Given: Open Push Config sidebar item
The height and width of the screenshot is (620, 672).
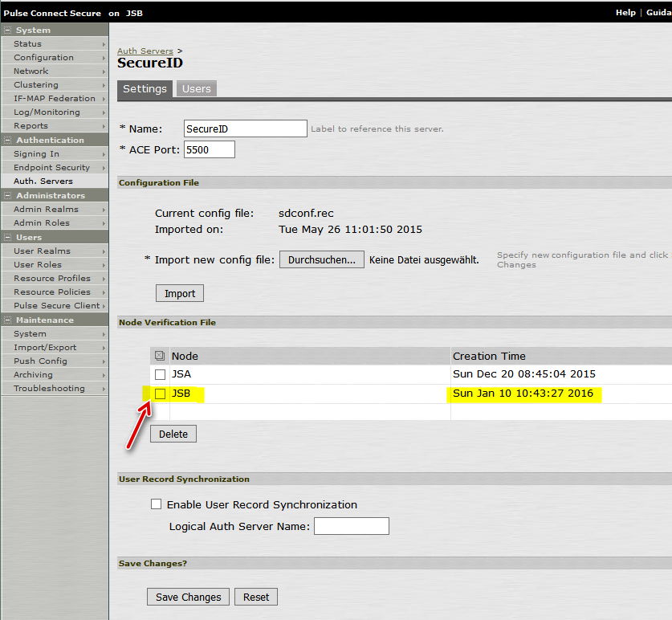Looking at the screenshot, I should (55, 361).
